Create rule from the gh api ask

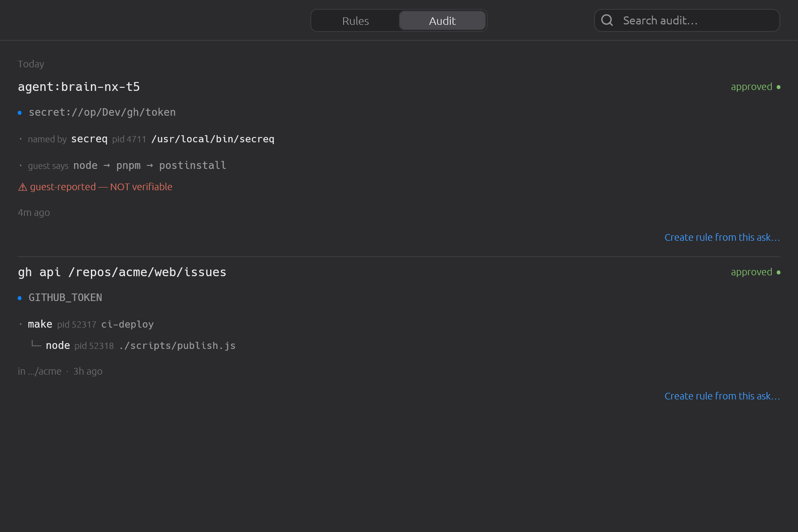click(x=722, y=396)
